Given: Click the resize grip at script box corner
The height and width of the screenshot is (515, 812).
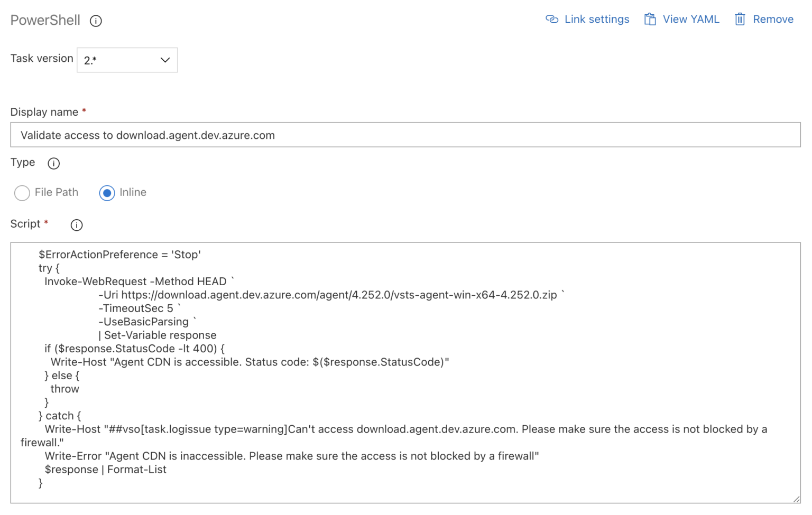Looking at the screenshot, I should [797, 498].
